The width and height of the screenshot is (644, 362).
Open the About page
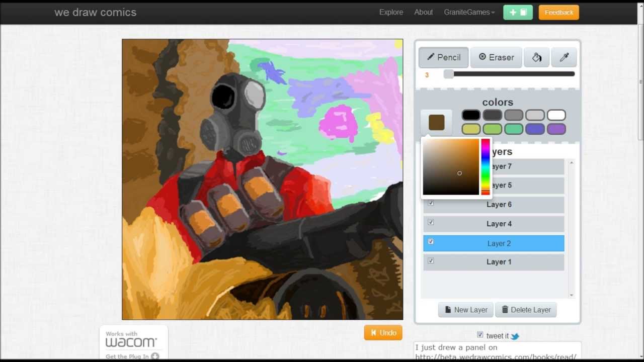(423, 13)
